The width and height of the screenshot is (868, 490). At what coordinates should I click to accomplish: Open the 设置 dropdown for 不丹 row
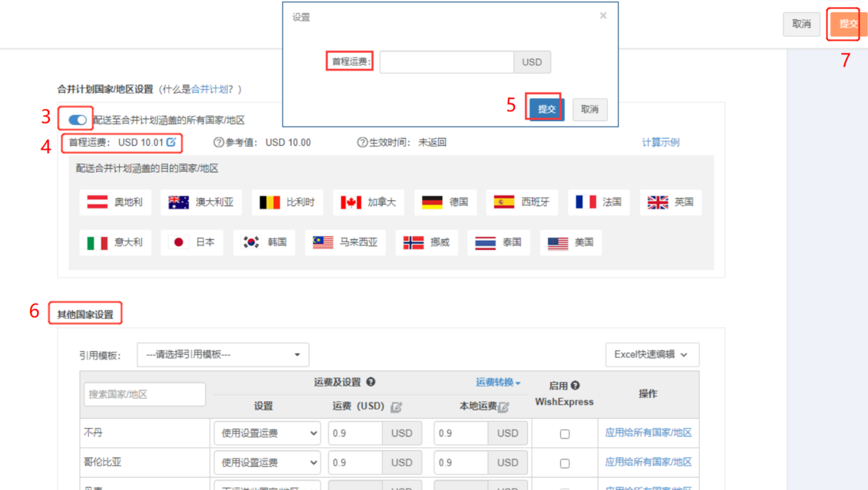pyautogui.click(x=266, y=433)
